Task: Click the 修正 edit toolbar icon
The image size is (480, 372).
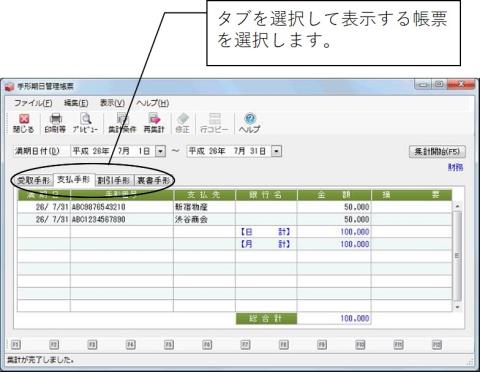Action: (x=183, y=123)
